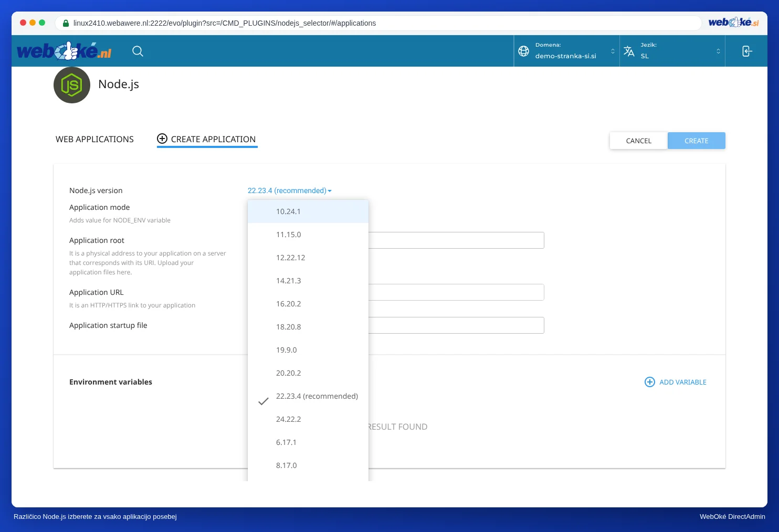Click plus icon next to Create Application
Image resolution: width=779 pixels, height=532 pixels.
162,139
